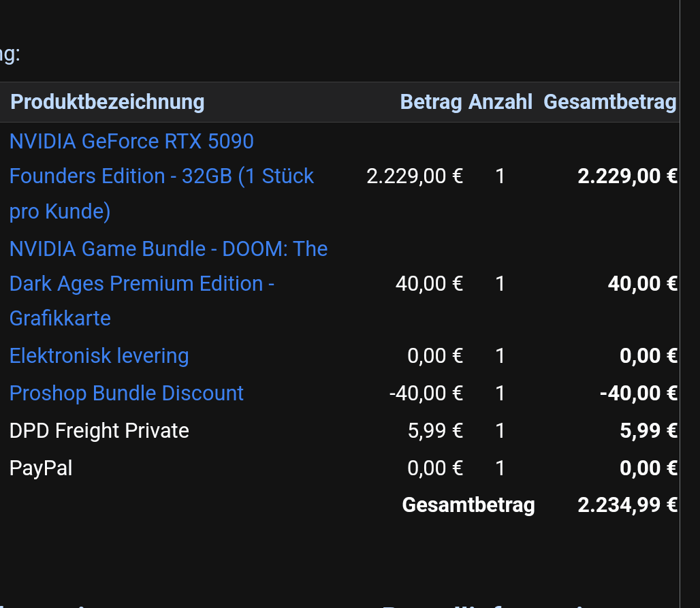Viewport: 700px width, 608px height.
Task: Click the Betrag column header
Action: coord(431,102)
